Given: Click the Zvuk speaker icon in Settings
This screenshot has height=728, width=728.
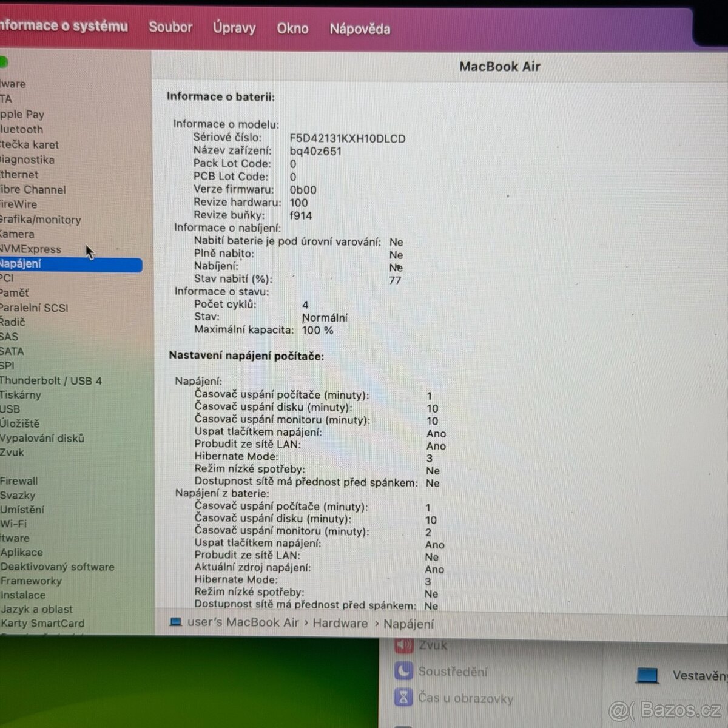Looking at the screenshot, I should [403, 645].
